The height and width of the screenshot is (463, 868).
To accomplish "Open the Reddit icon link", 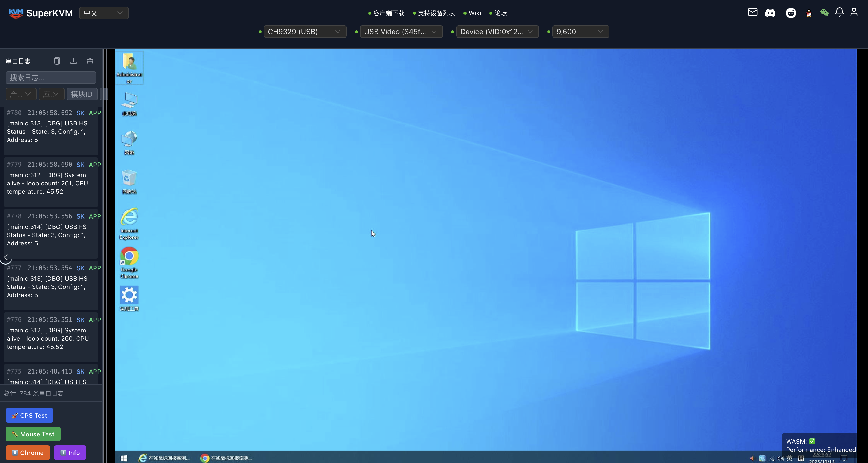I will (790, 13).
